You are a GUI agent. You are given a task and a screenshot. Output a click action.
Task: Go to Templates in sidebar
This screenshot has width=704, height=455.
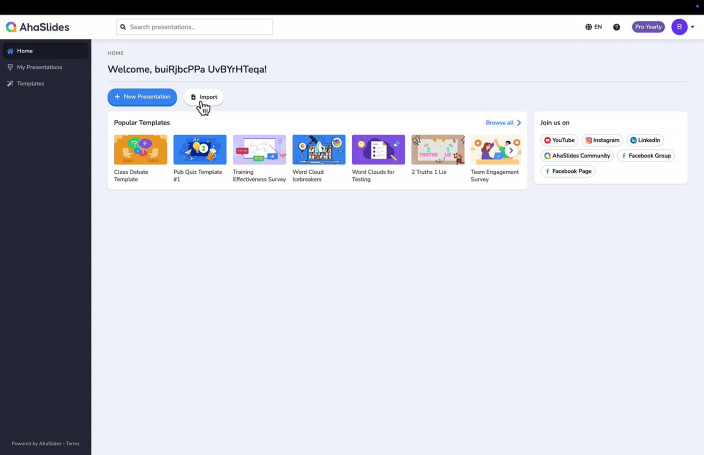pyautogui.click(x=30, y=83)
